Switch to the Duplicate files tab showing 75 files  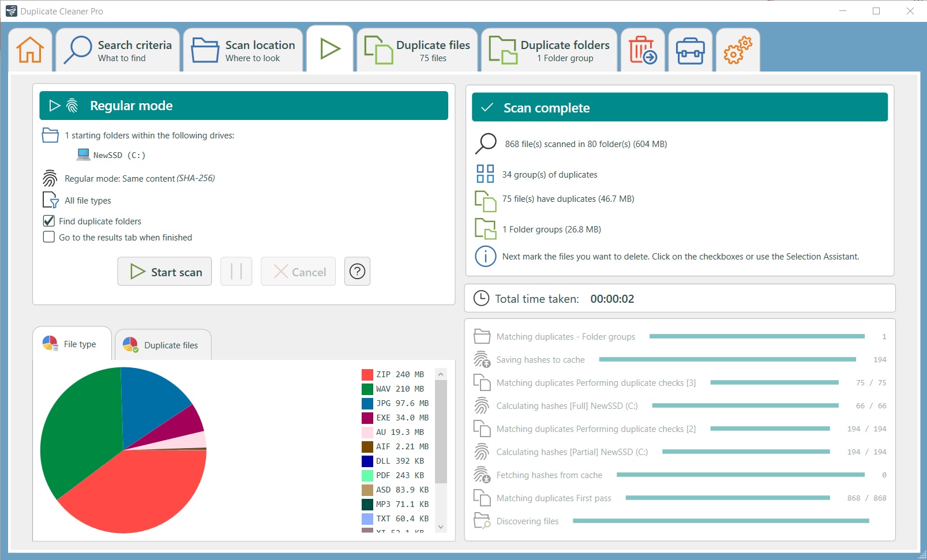click(x=417, y=50)
